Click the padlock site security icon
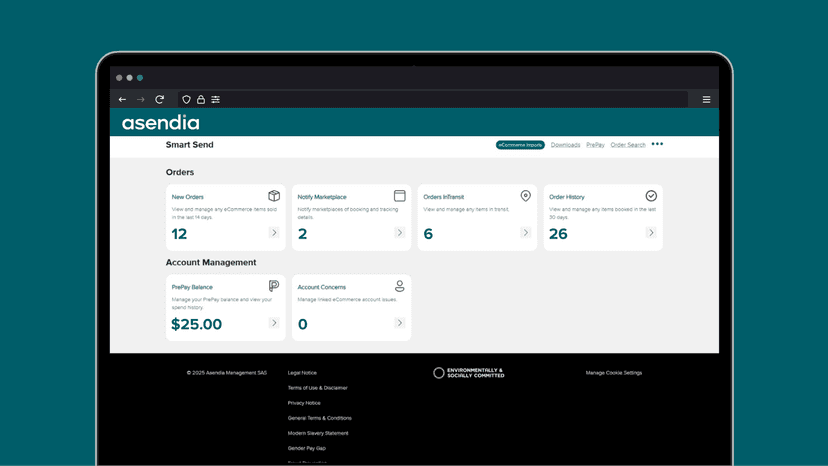Screen dimensions: 828x466 pos(201,99)
